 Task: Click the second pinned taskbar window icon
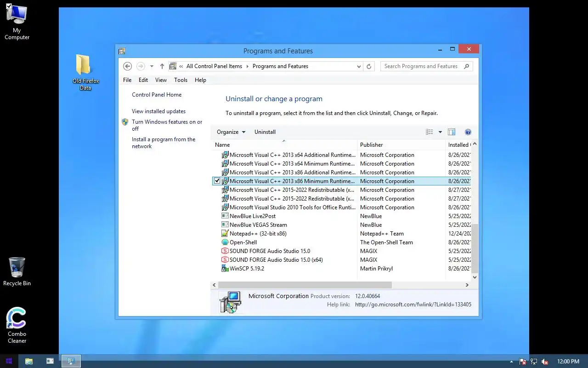(50, 361)
